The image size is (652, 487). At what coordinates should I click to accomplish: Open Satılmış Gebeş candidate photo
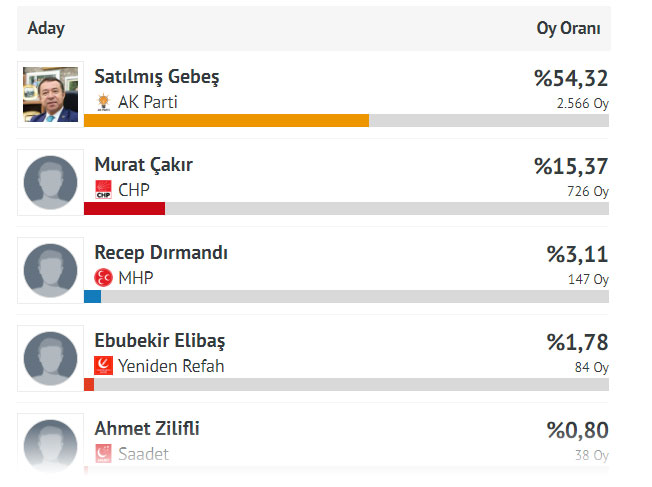click(x=50, y=95)
